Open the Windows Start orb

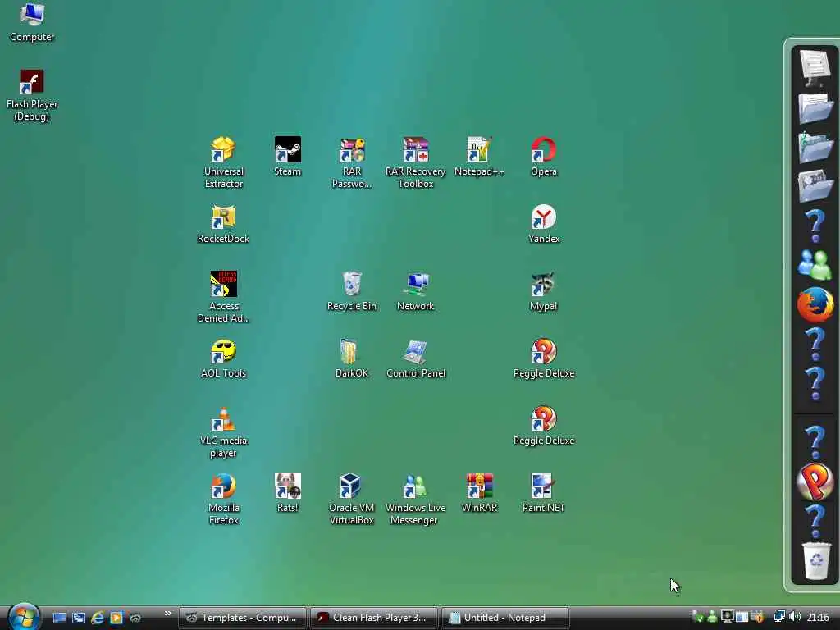(x=24, y=616)
